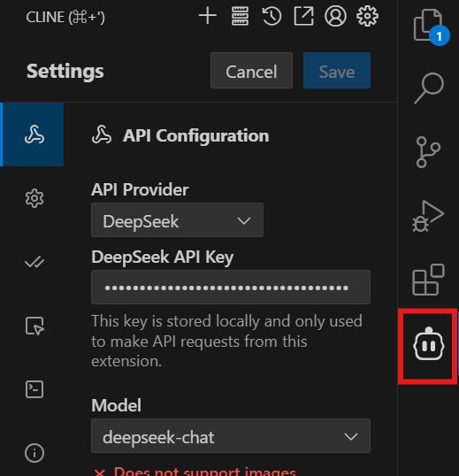Open Cline in editor pop-out icon
Viewport: 459px width, 476px height.
coord(303,16)
